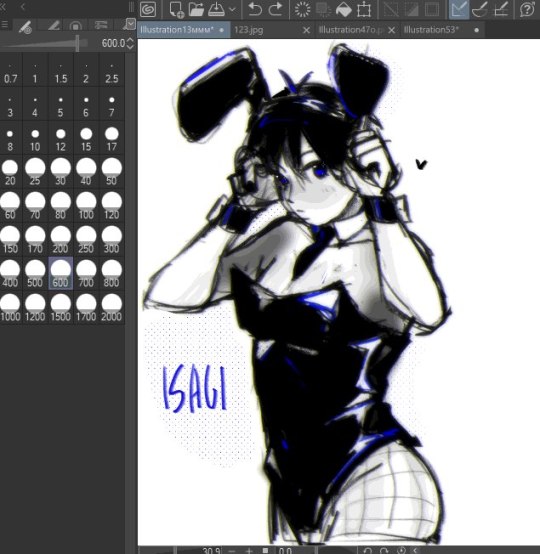Click unsaved dot on Illustration13ммм tab
540x554 pixels.
(x=222, y=30)
